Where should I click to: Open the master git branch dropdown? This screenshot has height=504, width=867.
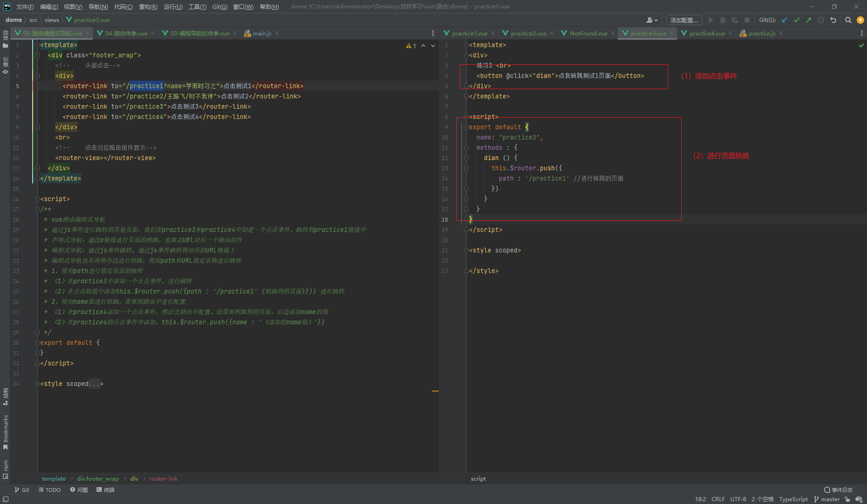827,499
